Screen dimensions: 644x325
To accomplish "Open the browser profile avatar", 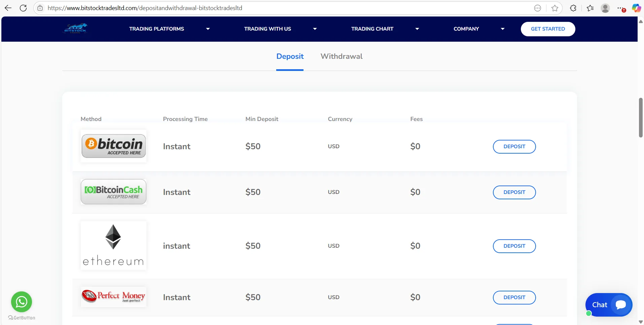I will point(605,8).
